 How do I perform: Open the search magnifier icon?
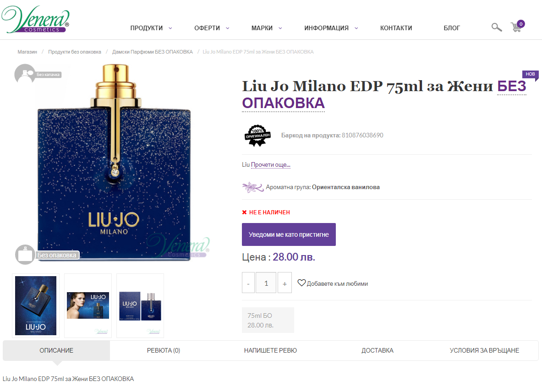(x=497, y=27)
